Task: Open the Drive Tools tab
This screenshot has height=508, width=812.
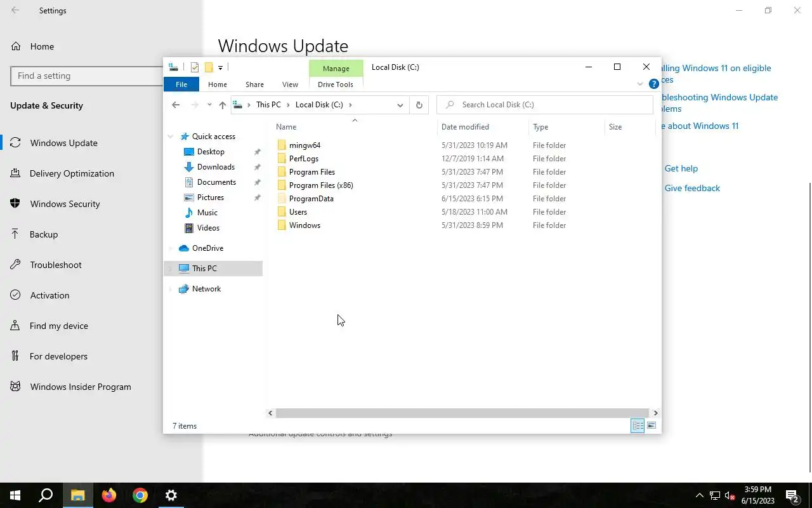Action: (x=336, y=84)
